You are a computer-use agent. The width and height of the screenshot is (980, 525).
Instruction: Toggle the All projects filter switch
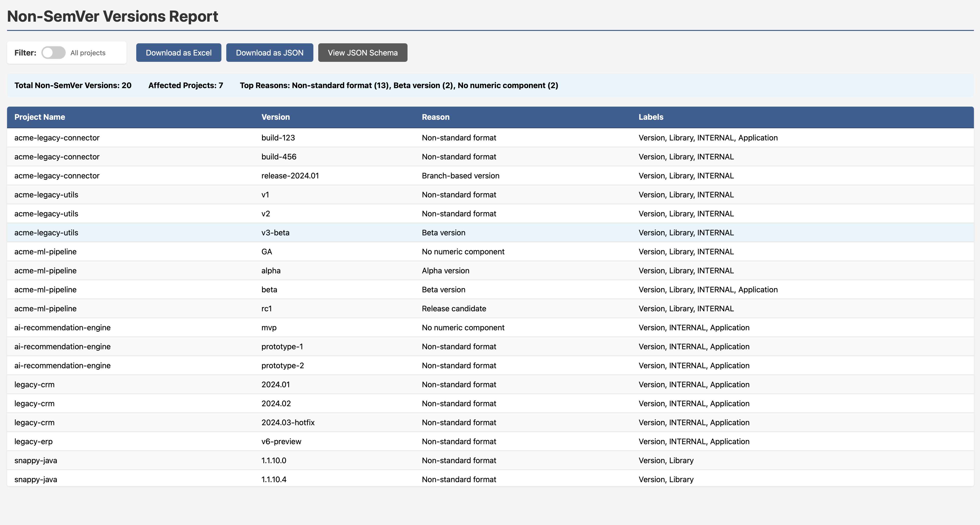pyautogui.click(x=53, y=53)
